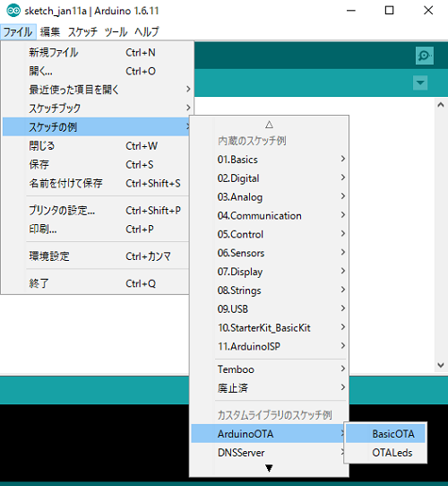Expand 03.Analog examples
Image resolution: width=448 pixels, height=486 pixels.
point(269,196)
